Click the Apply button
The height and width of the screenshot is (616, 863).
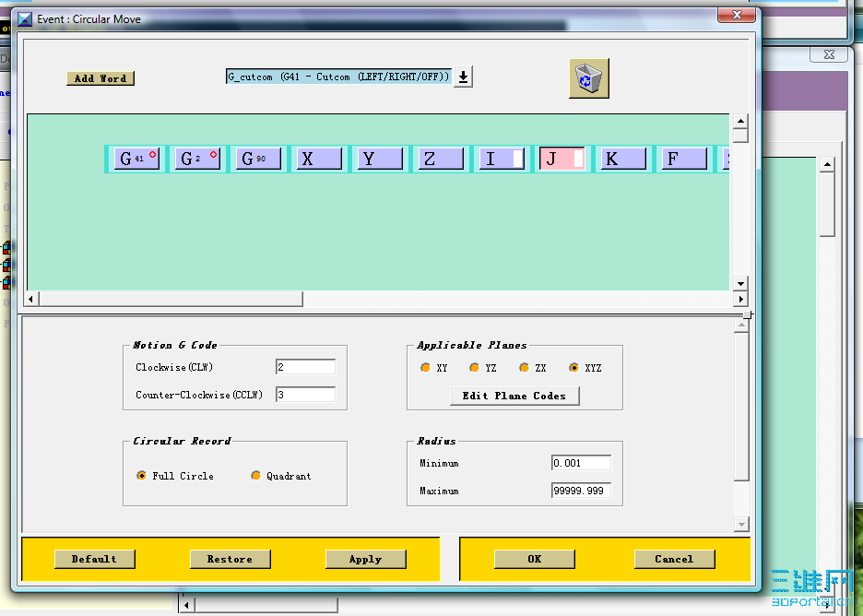pyautogui.click(x=365, y=559)
